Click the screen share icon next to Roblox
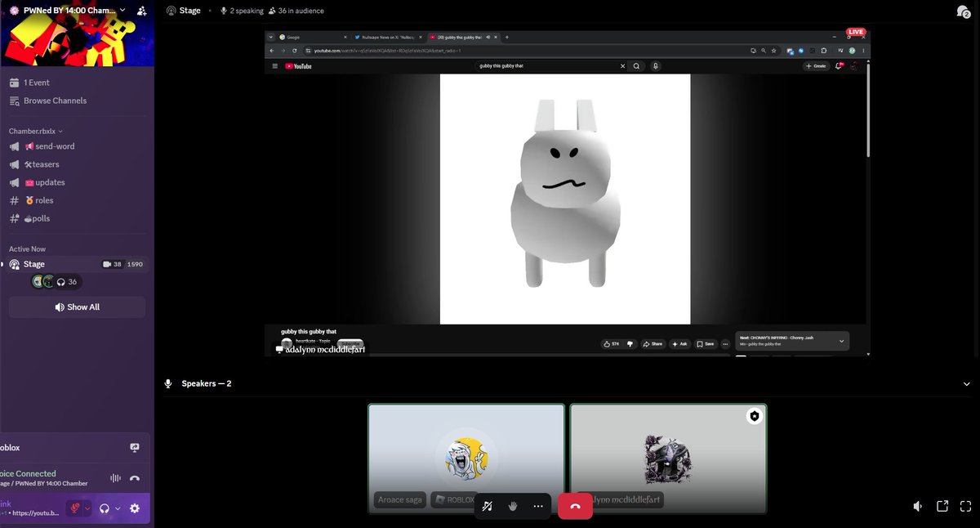The width and height of the screenshot is (980, 528). 134,448
